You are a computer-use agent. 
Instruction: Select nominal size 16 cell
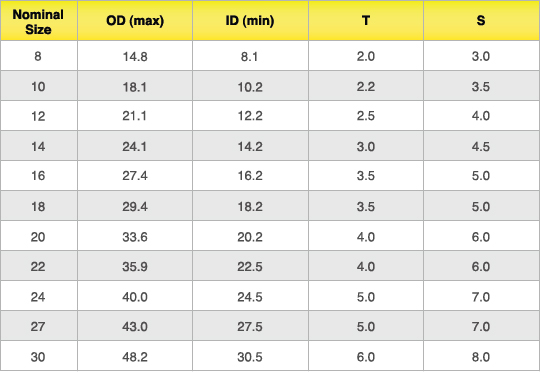(x=39, y=176)
